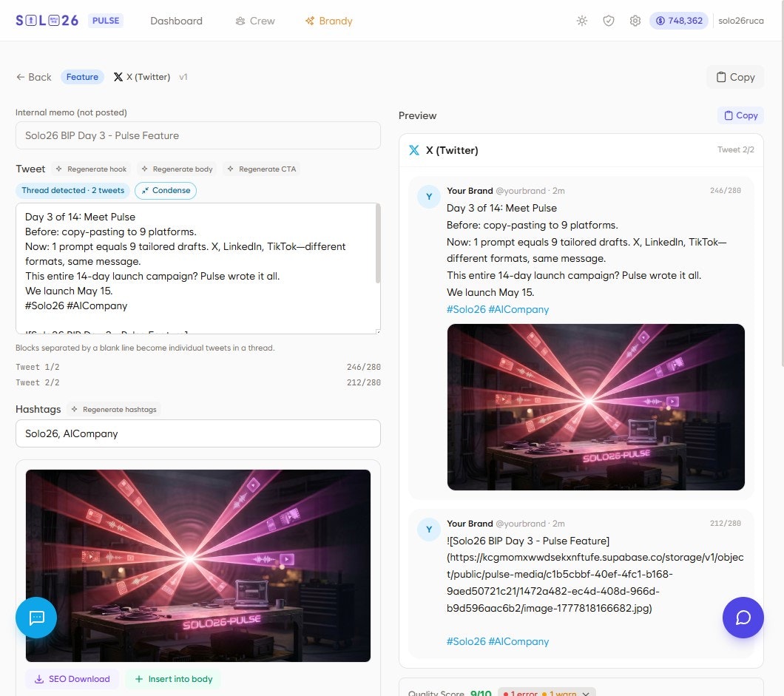Click the v1 version label

pyautogui.click(x=183, y=77)
